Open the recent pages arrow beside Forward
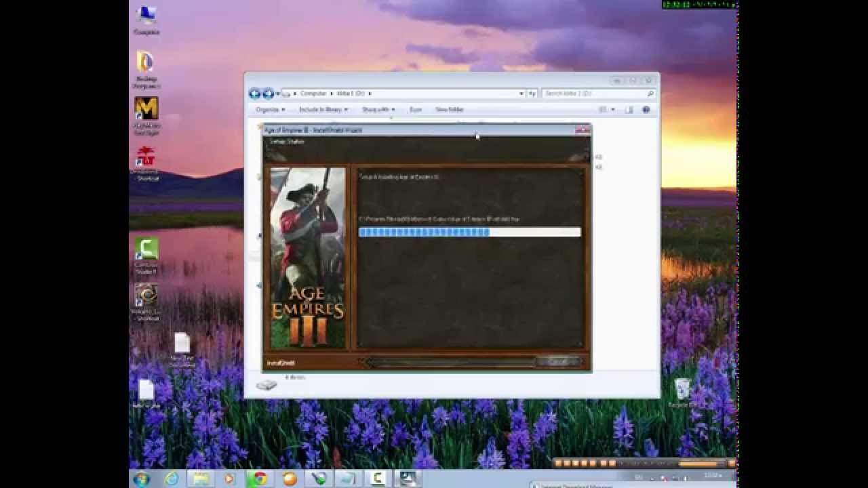 coord(277,94)
